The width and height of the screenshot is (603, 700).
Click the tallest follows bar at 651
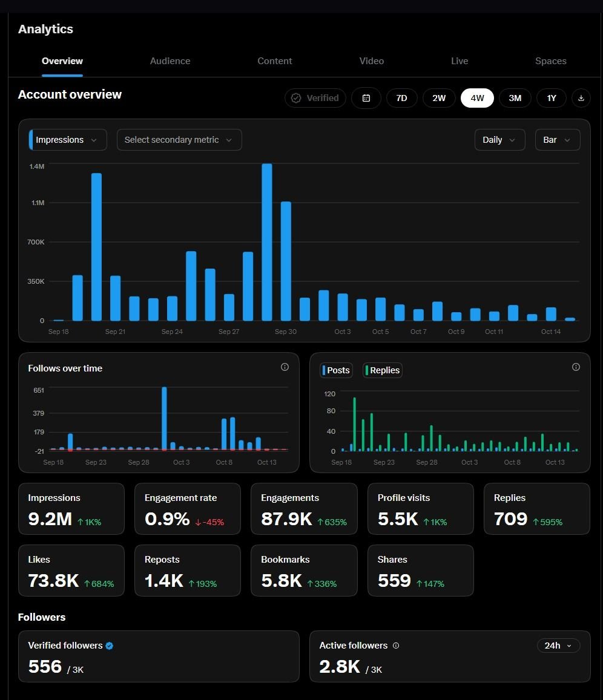point(165,418)
